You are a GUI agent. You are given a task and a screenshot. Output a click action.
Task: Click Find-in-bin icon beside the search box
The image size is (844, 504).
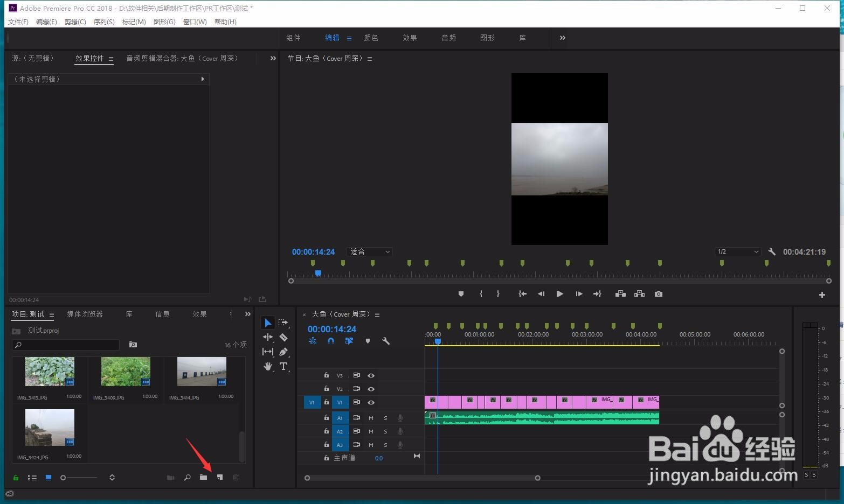pos(133,345)
